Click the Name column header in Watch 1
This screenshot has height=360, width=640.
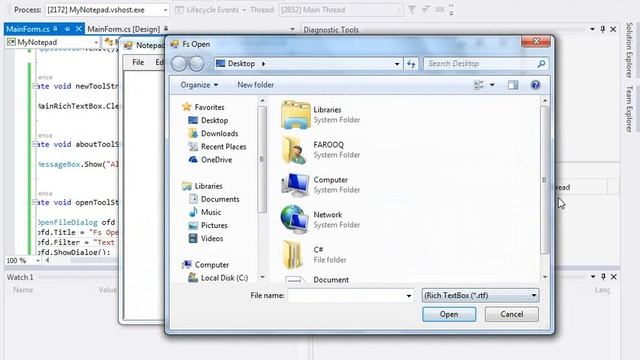23,290
